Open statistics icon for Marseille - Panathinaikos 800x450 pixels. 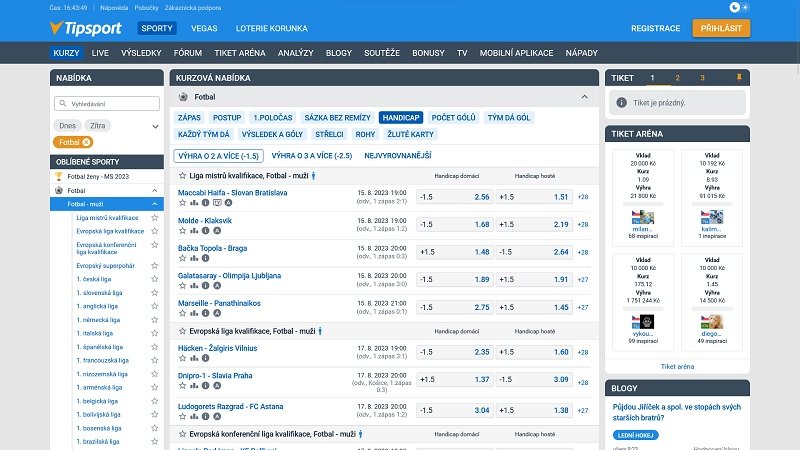[194, 313]
